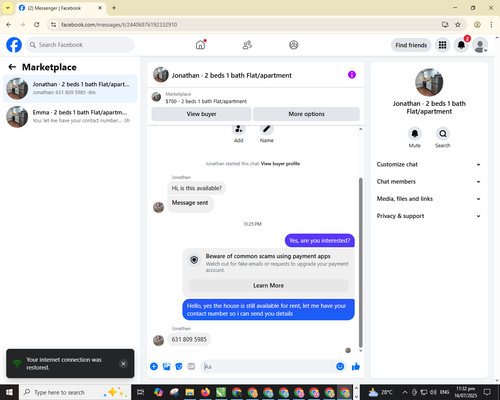
Task: Click the chat vertical scrollbar
Action: (x=360, y=262)
